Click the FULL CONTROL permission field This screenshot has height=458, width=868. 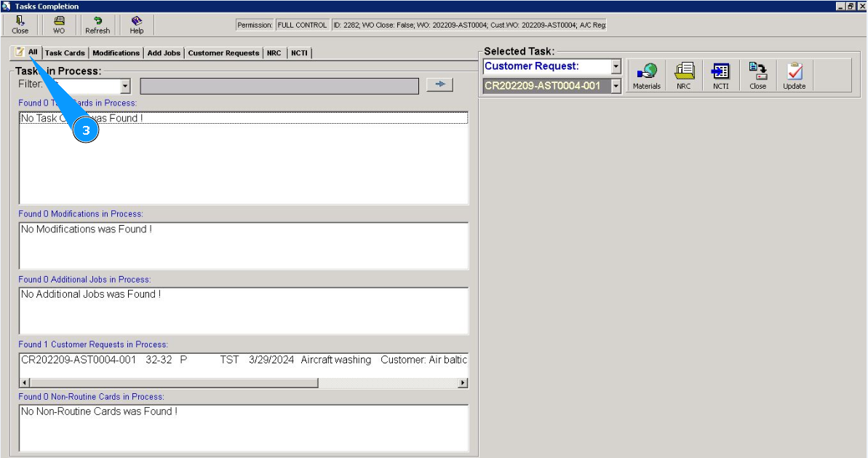point(302,25)
